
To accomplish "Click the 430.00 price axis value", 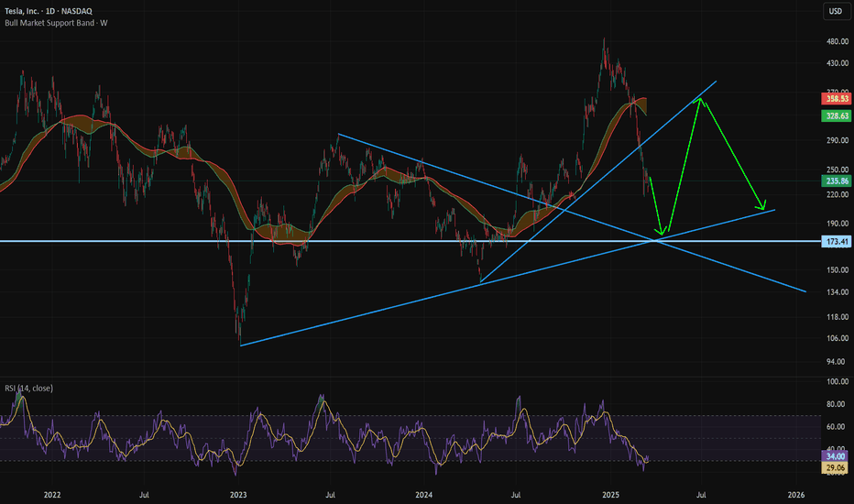I will (838, 63).
